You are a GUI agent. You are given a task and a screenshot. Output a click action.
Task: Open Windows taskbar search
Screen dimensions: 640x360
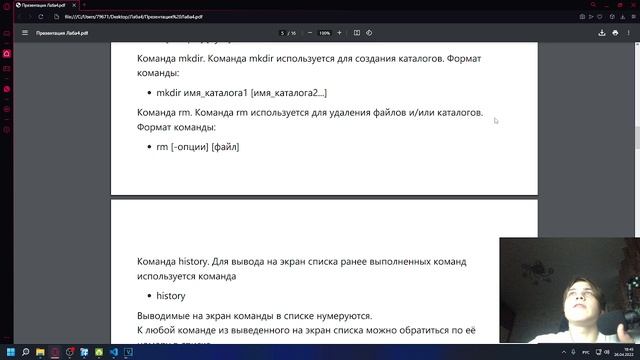(25, 352)
